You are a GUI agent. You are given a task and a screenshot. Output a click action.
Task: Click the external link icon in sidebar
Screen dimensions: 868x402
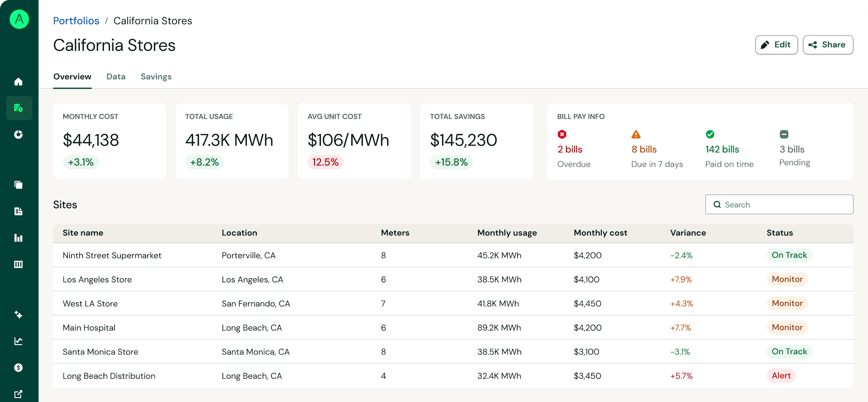pos(19,394)
